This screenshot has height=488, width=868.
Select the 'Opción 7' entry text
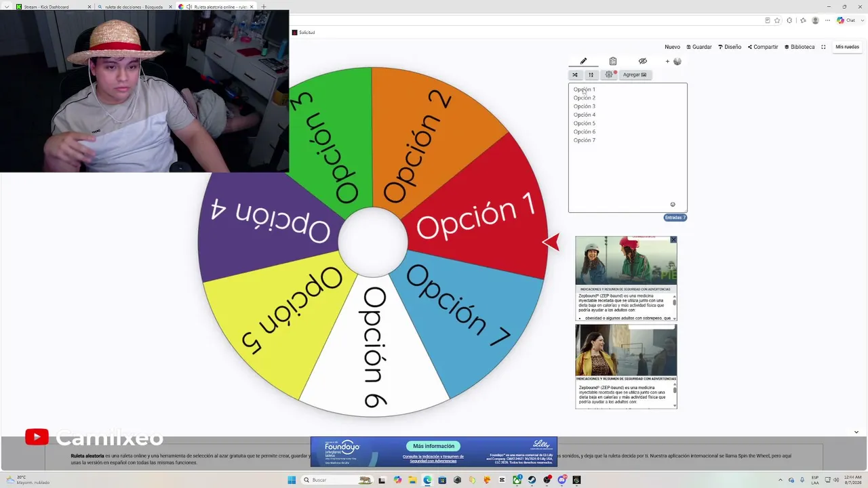[x=585, y=140]
